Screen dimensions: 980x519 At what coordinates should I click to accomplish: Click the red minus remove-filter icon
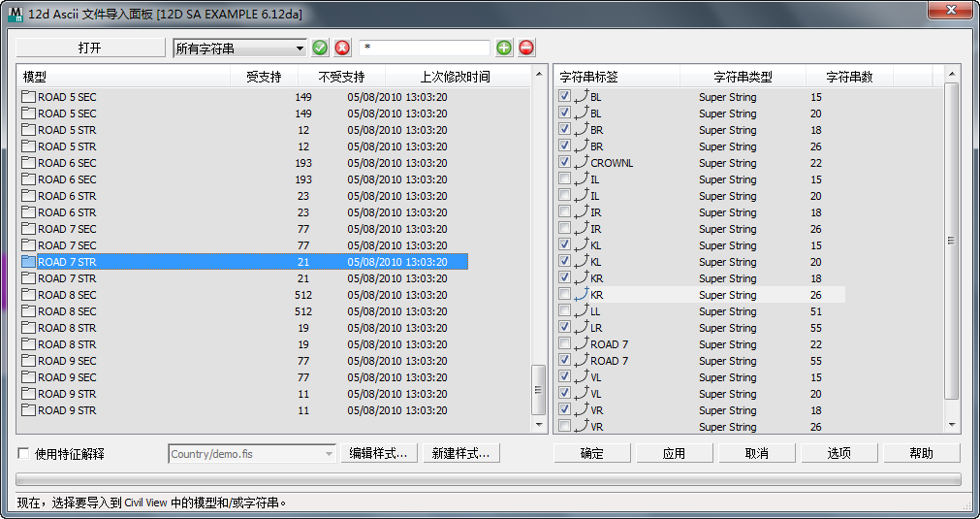point(526,48)
